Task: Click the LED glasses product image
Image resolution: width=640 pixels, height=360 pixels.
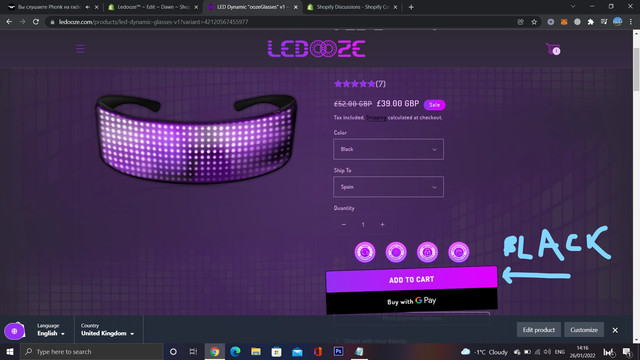Action: tap(196, 139)
